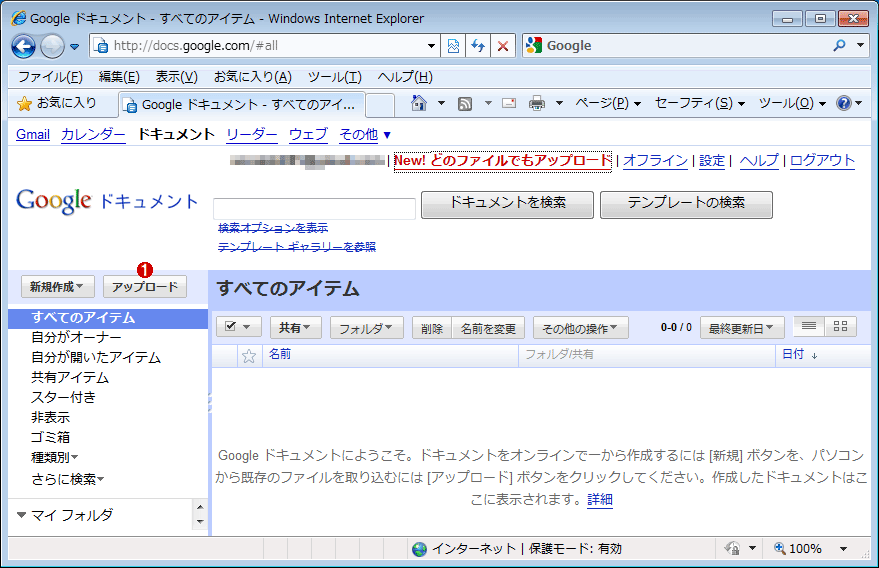This screenshot has width=879, height=568.
Task: Click 検索オプションを表示 link
Action: (273, 228)
